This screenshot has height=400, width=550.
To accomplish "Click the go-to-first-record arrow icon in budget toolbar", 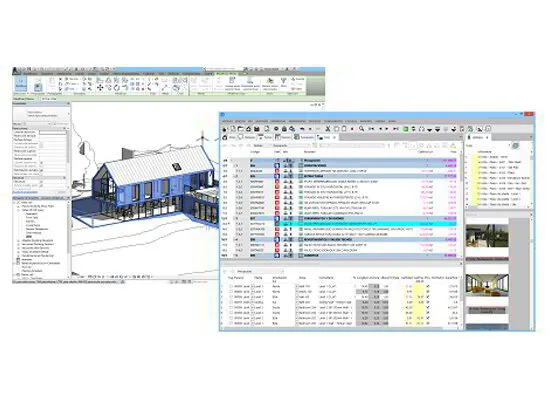I will coord(371,129).
